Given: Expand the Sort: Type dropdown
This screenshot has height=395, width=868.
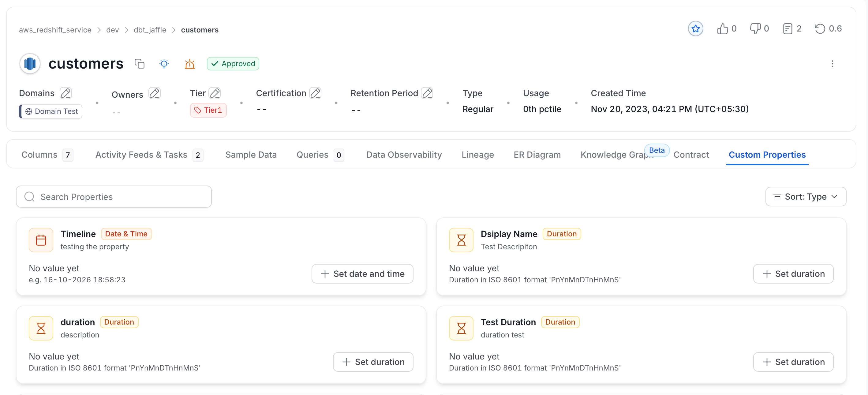Looking at the screenshot, I should (806, 197).
